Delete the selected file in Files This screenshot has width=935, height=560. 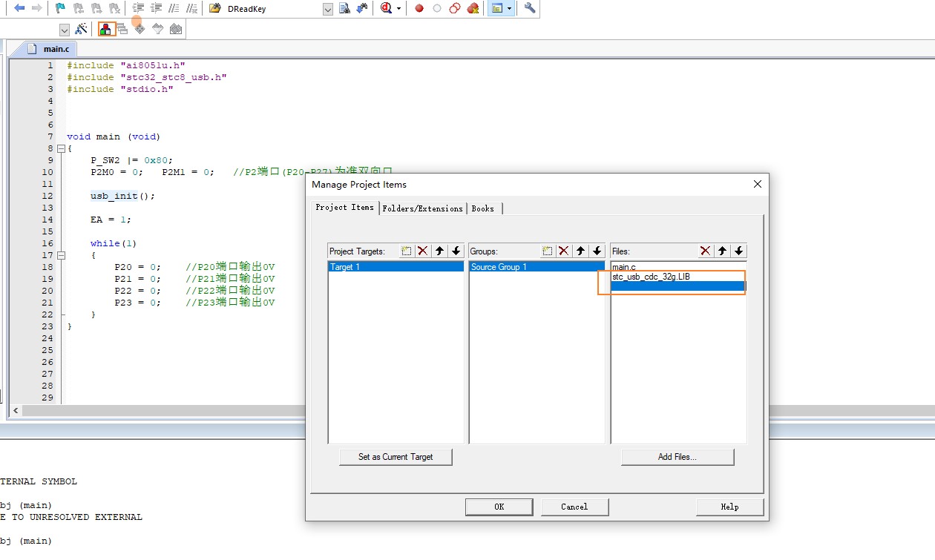[x=706, y=251]
